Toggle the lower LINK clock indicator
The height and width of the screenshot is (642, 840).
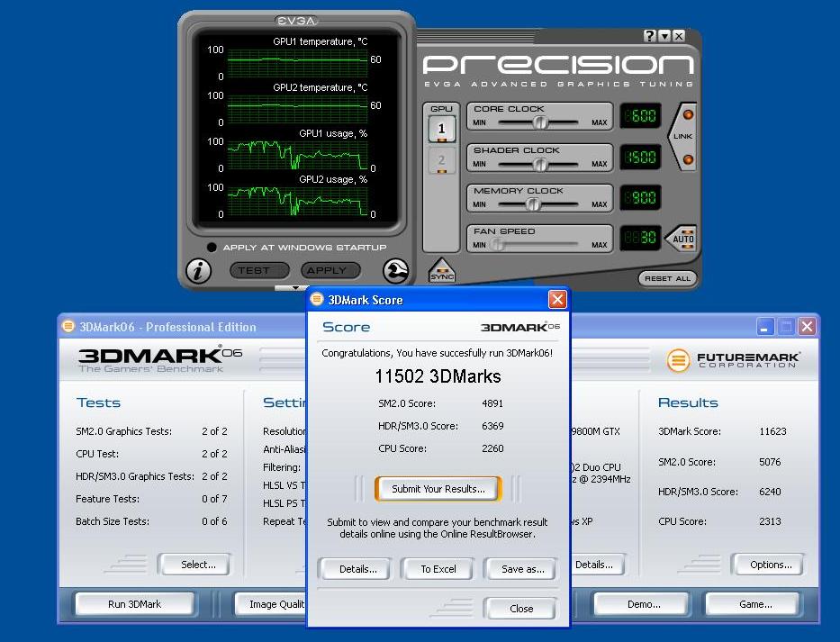(689, 159)
